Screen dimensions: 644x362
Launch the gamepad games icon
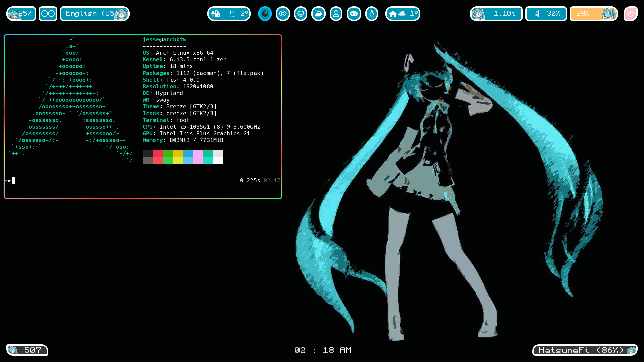[354, 14]
